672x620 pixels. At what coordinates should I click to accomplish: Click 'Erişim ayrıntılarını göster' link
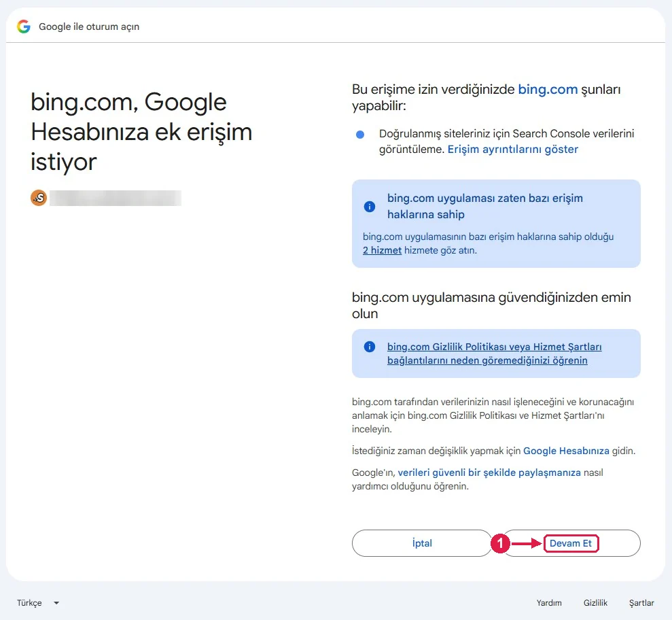pyautogui.click(x=512, y=149)
